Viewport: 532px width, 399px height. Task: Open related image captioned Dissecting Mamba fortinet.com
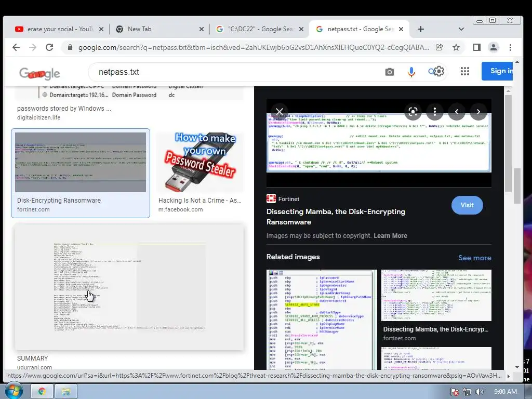(x=436, y=296)
